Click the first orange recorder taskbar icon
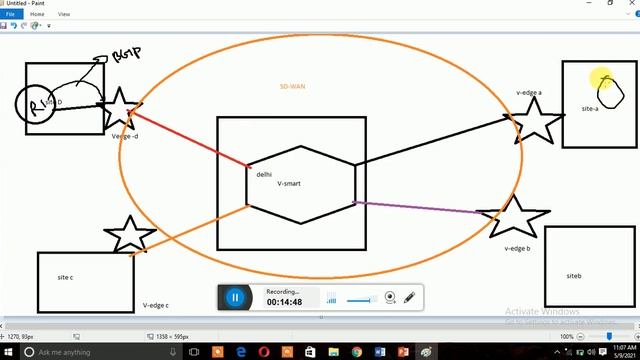This screenshot has width=640, height=360. [x=218, y=352]
